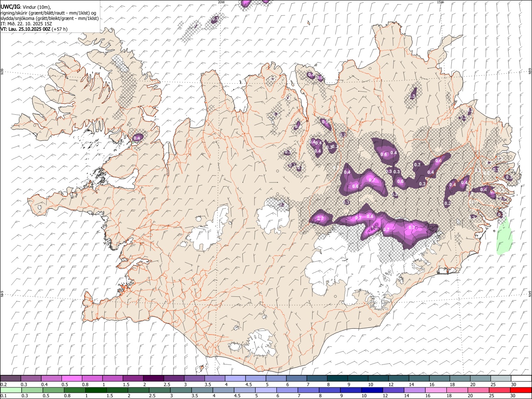Click the '20W' longitude label
The height and width of the screenshot is (399, 532).
(221, 2)
